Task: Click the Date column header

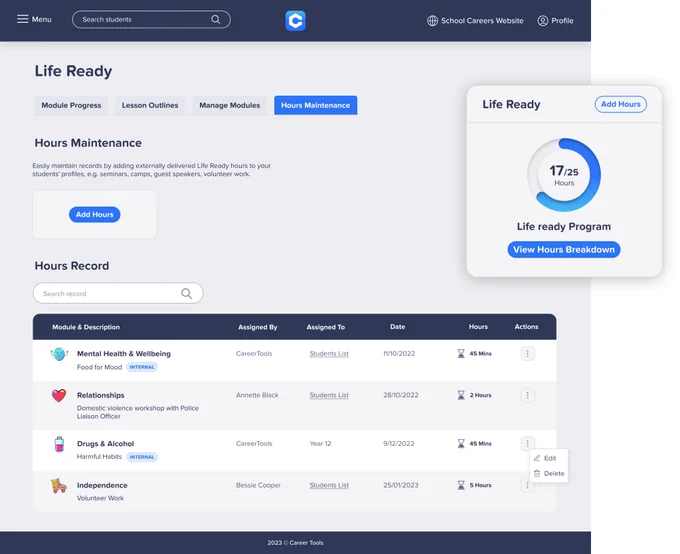Action: coord(397,327)
